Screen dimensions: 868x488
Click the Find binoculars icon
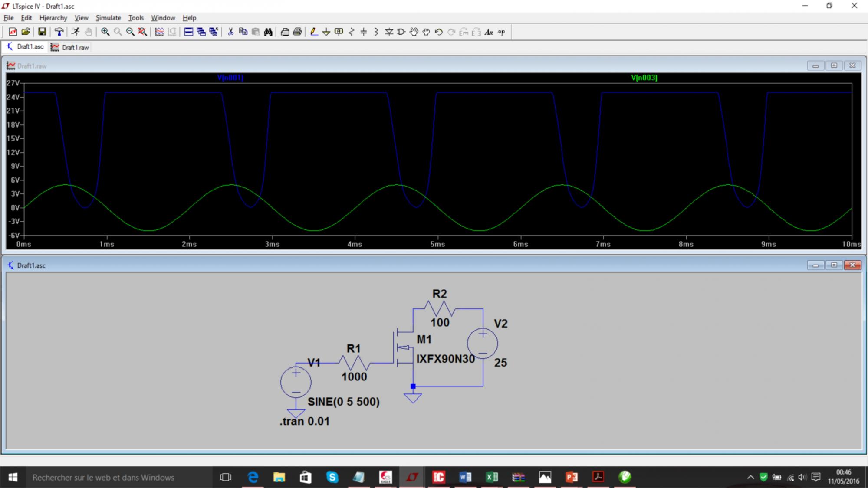(268, 32)
